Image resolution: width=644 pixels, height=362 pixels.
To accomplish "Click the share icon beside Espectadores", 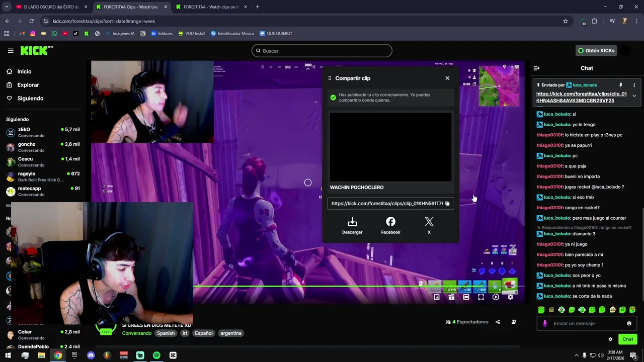I will 498,322.
